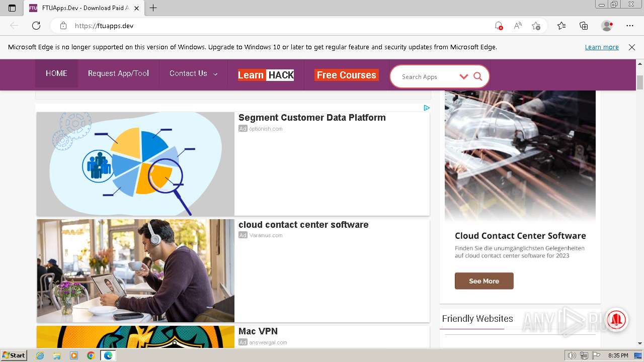Launch Google Chrome from the taskbar
The width and height of the screenshot is (644, 362).
(91, 355)
